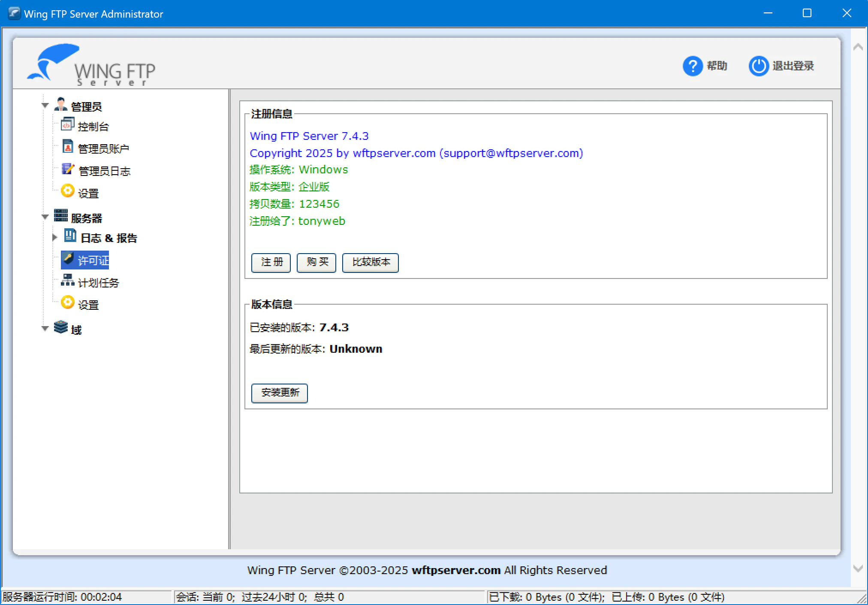Click the server settings gear icon
Screen dimensions: 868x605
67,302
